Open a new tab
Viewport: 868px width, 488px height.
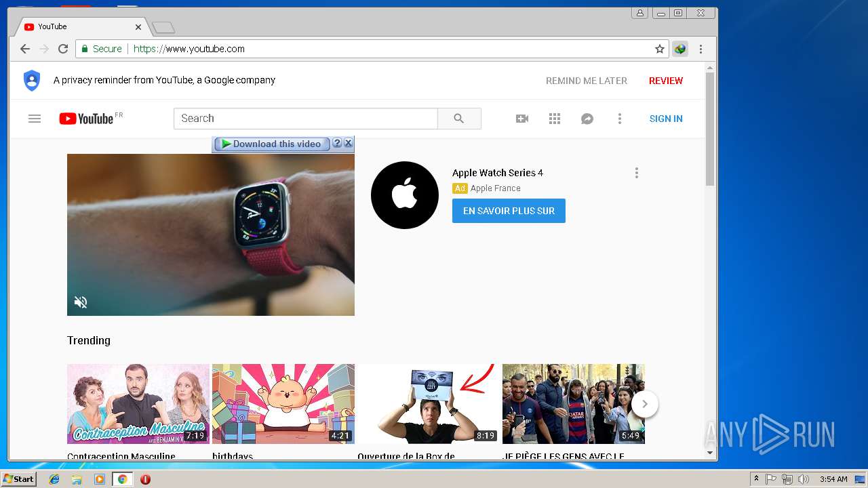click(163, 27)
